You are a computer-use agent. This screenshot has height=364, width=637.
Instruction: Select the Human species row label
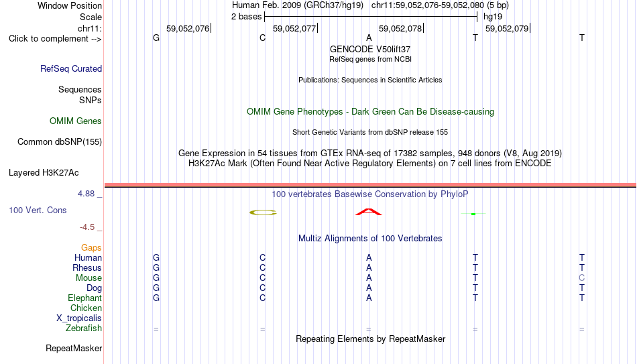click(88, 258)
